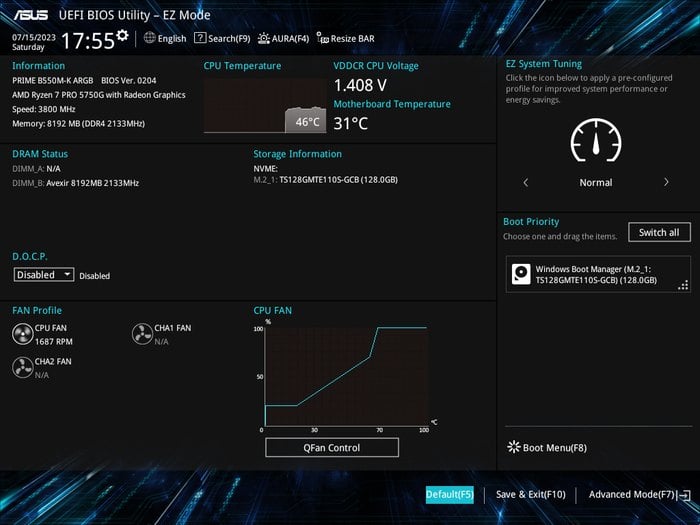
Task: Click the Windows Boot Manager disk icon
Action: tap(521, 274)
